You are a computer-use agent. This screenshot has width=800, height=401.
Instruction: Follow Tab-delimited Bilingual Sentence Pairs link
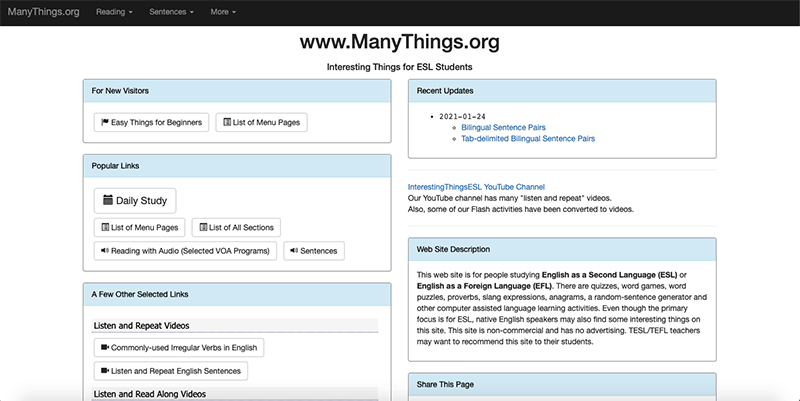[528, 139]
